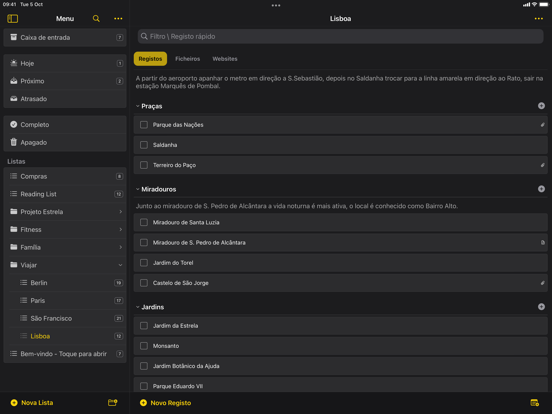Expand the Fitness folder chevron
This screenshot has height=414, width=552.
point(120,229)
